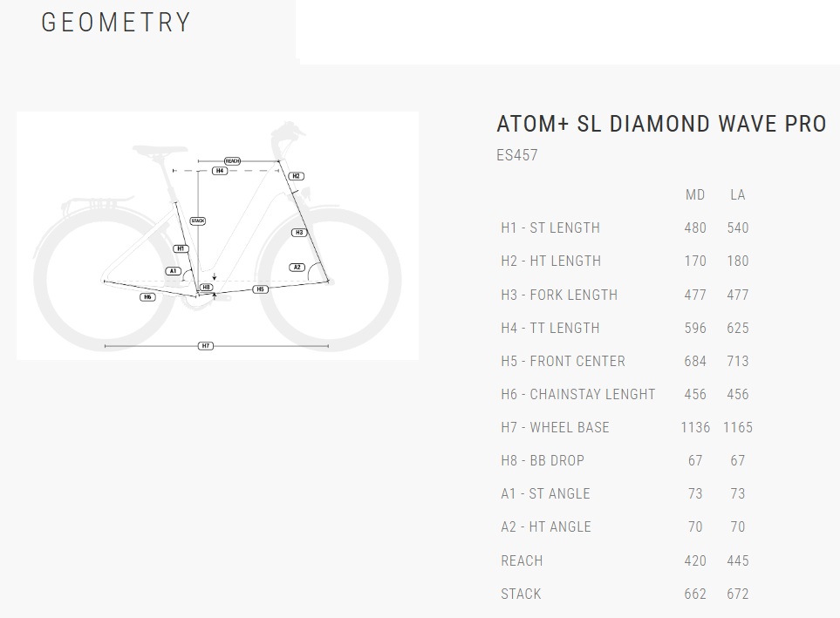Click the REACH badge on the bike diagram
Viewport: 840px width, 618px height.
[232, 161]
